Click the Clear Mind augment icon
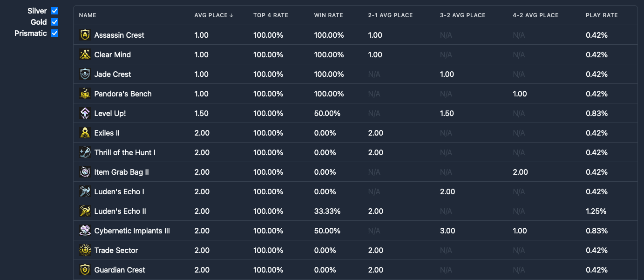This screenshot has width=644, height=280. click(x=85, y=55)
